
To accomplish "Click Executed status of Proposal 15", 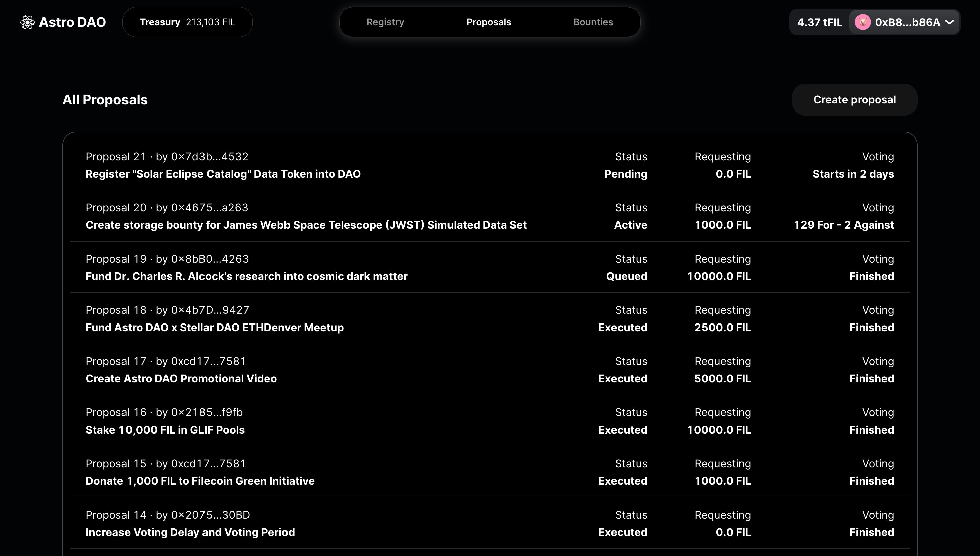I will point(623,481).
